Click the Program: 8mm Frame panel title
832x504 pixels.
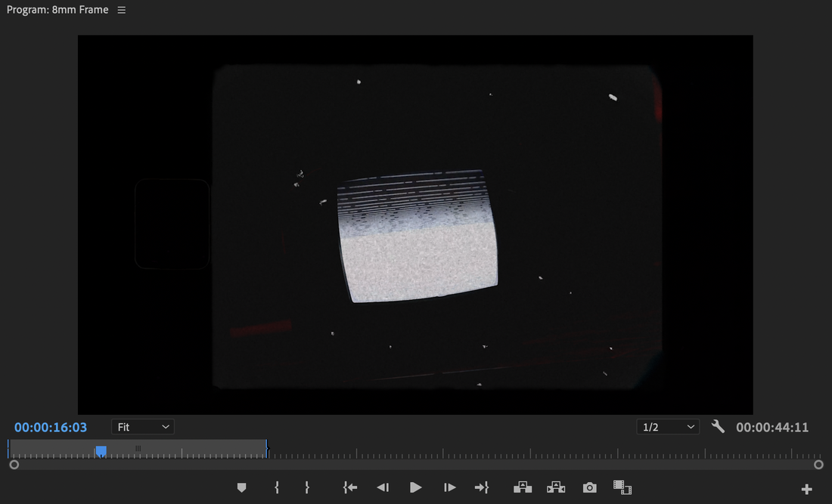coord(57,10)
